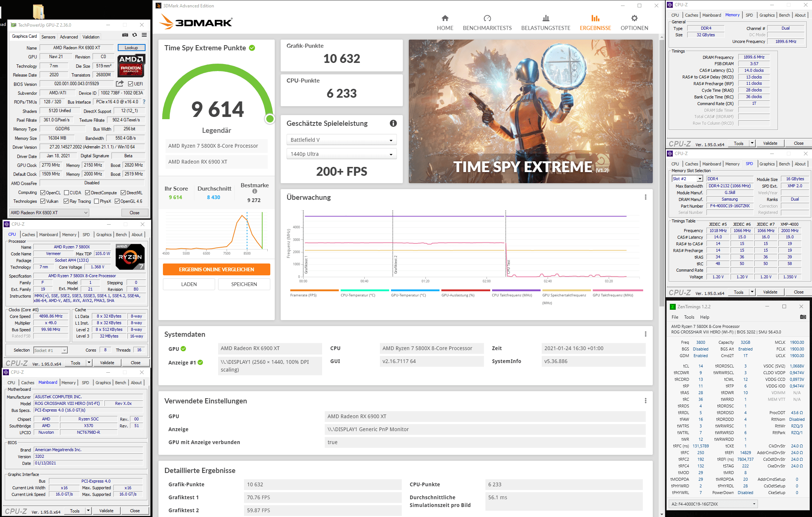Open OPTIONEN gear in 3DMark
The image size is (812, 517).
(634, 23)
